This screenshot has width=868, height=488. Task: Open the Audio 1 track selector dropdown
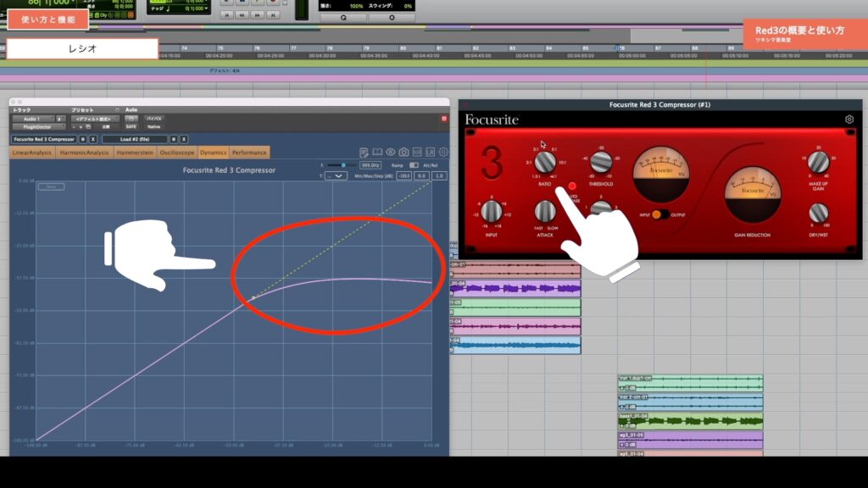[33, 119]
